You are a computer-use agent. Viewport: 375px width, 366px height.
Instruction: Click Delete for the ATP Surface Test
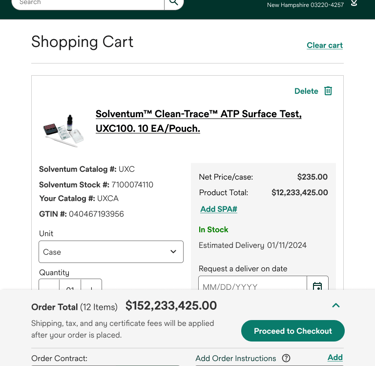click(x=306, y=91)
